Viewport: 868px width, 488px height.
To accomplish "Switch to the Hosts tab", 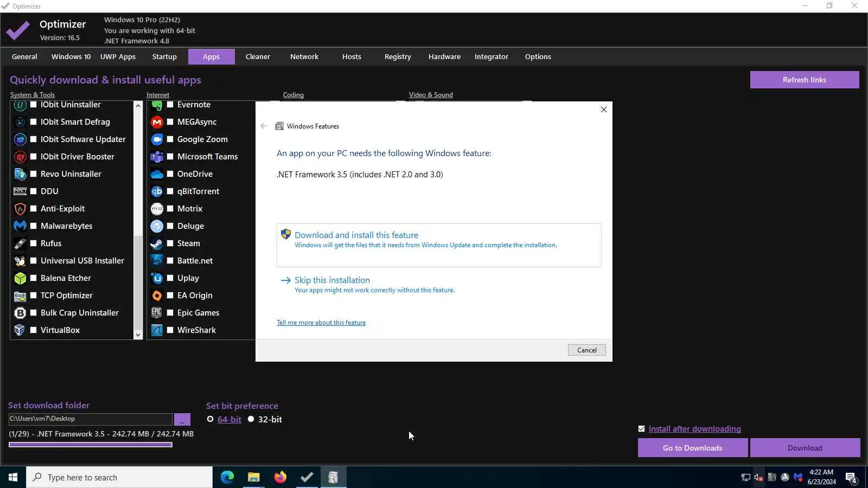I will [x=352, y=56].
